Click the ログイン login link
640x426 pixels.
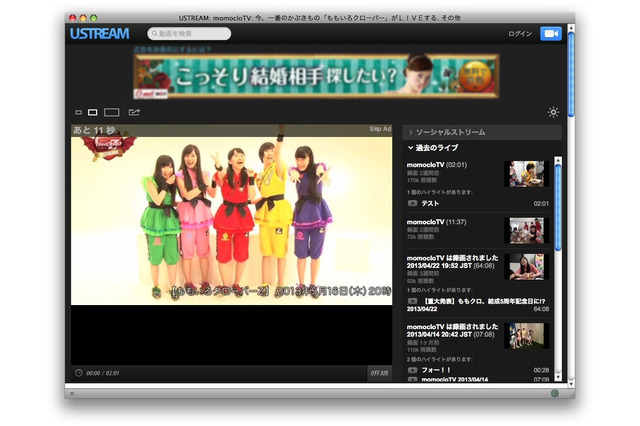pos(520,34)
